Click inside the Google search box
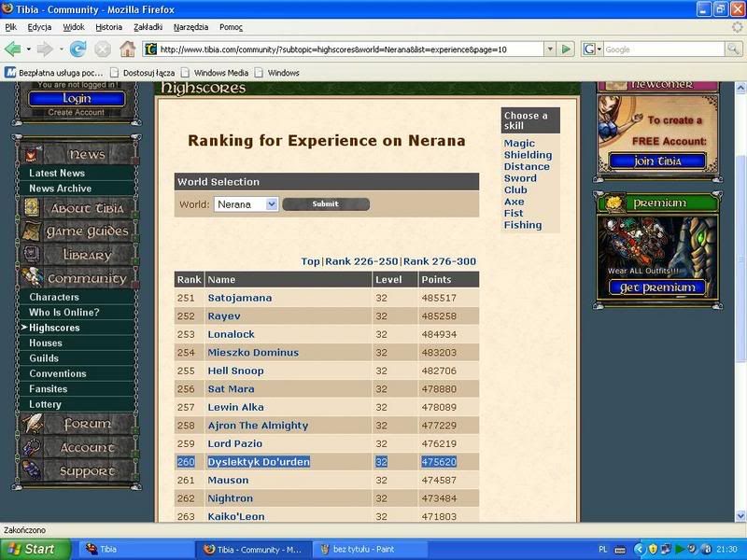Screen dimensions: 747x560 tap(664, 49)
